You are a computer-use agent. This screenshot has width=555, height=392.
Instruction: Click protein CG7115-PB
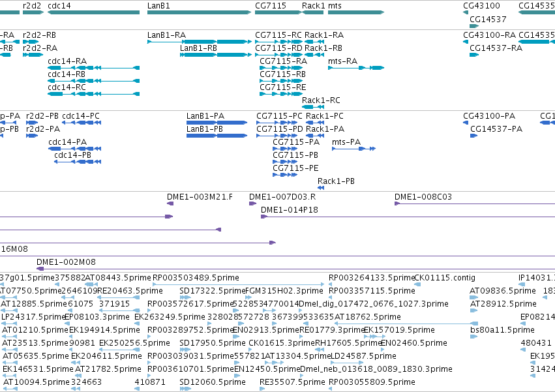point(285,162)
